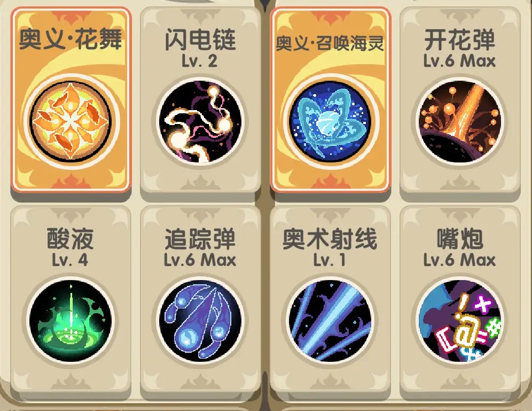Click the orange flower 花舞 skill icon

pos(71,121)
